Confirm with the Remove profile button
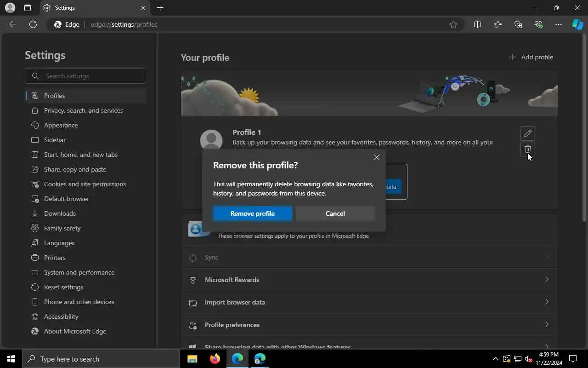Screen dimensions: 588x368 tap(253, 213)
